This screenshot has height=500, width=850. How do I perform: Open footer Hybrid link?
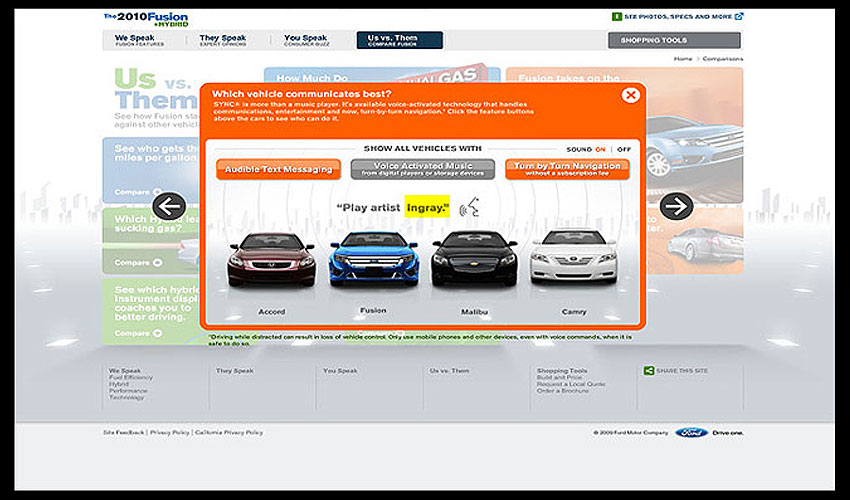tap(119, 384)
